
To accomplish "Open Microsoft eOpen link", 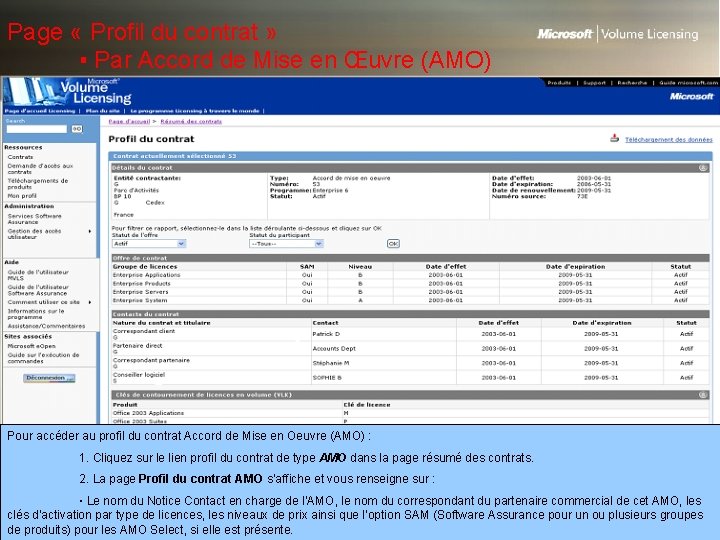I will pos(31,346).
